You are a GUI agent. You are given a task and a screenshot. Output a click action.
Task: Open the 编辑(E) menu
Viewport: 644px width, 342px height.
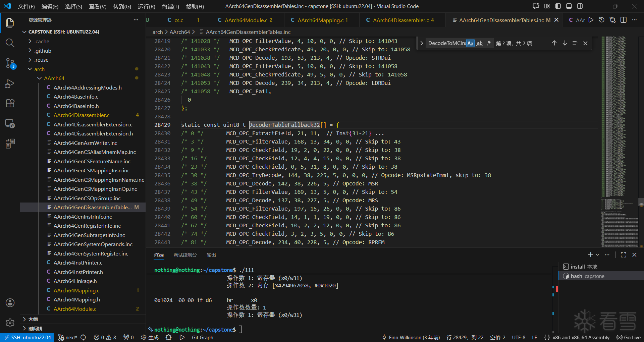[50, 6]
